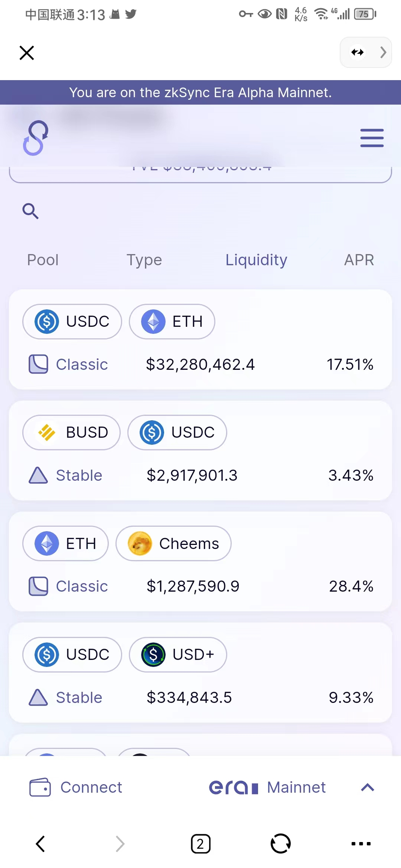401x868 pixels.
Task: Sort pools by the Type column
Action: (144, 260)
